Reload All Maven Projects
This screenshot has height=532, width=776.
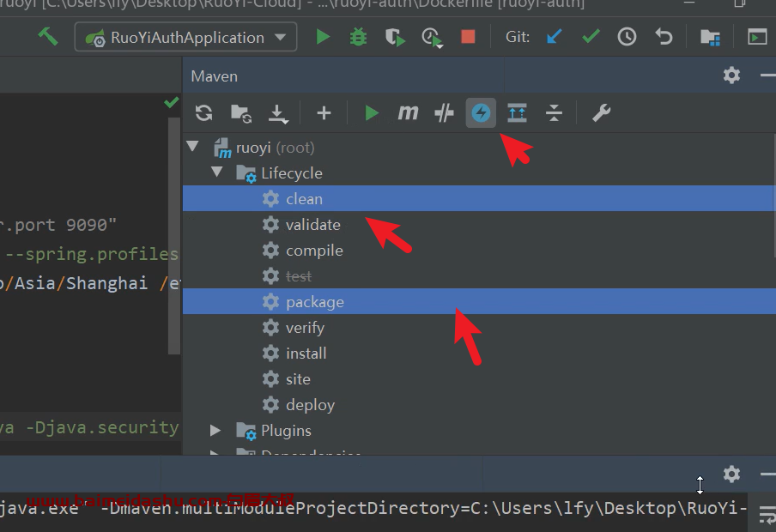[x=204, y=112]
